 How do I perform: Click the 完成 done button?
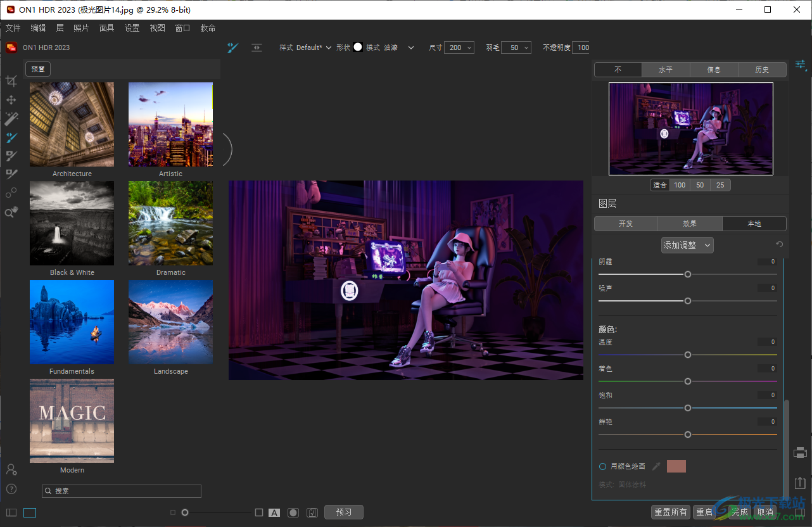(739, 511)
